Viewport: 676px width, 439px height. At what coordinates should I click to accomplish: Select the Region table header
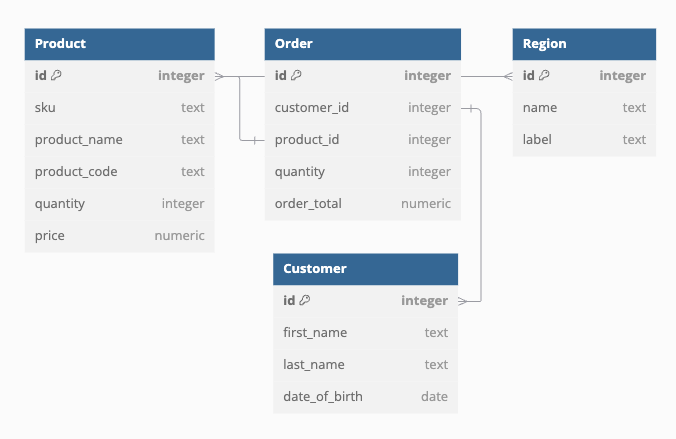[x=584, y=44]
